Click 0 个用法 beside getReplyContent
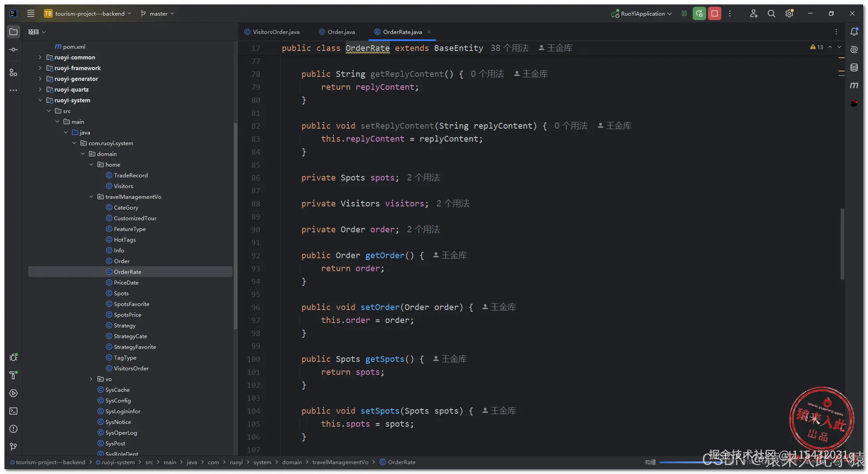 click(487, 74)
